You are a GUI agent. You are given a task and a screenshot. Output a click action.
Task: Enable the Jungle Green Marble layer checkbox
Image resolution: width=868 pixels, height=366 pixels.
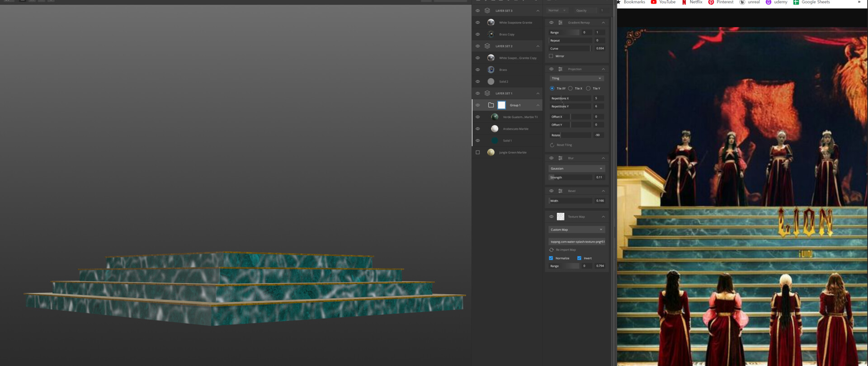pyautogui.click(x=477, y=152)
